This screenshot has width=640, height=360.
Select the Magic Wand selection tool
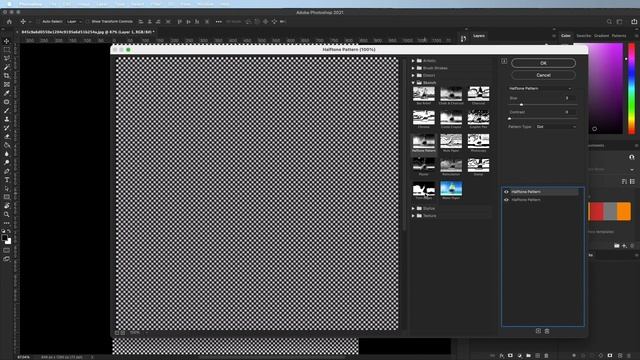click(x=7, y=67)
